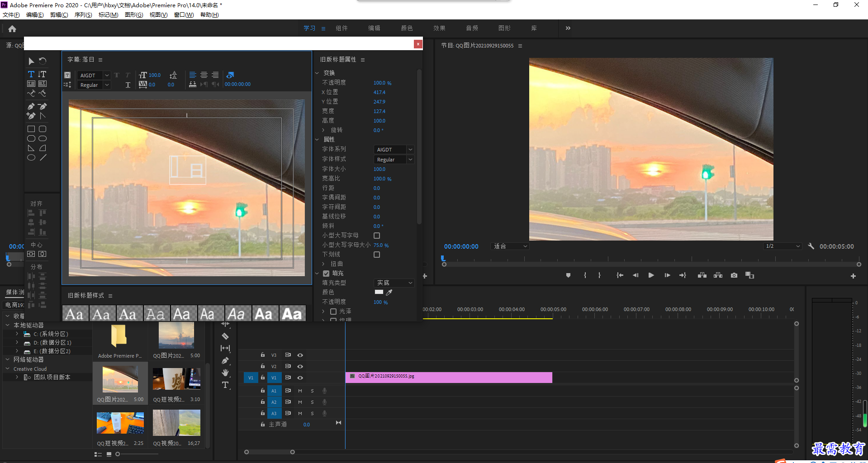Step forward one frame
This screenshot has height=463, width=868.
tap(667, 275)
